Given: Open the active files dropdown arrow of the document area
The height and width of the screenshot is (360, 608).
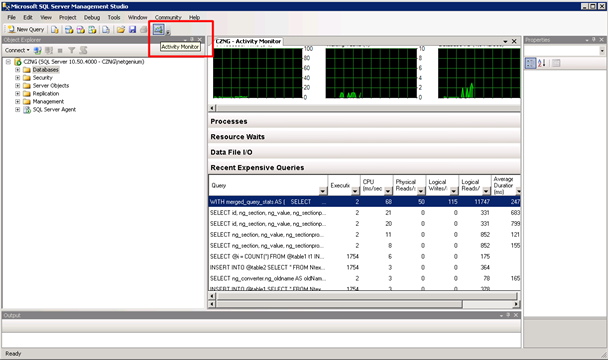Looking at the screenshot, I should click(x=505, y=42).
